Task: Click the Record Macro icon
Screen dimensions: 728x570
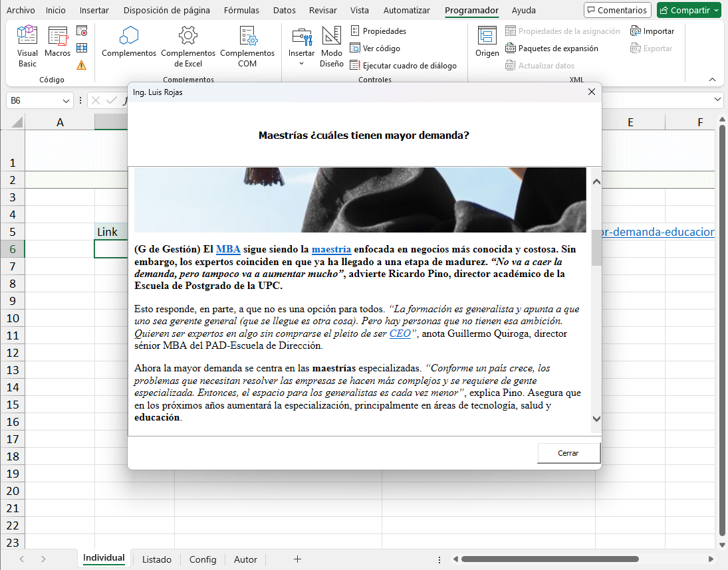Action: point(82,31)
